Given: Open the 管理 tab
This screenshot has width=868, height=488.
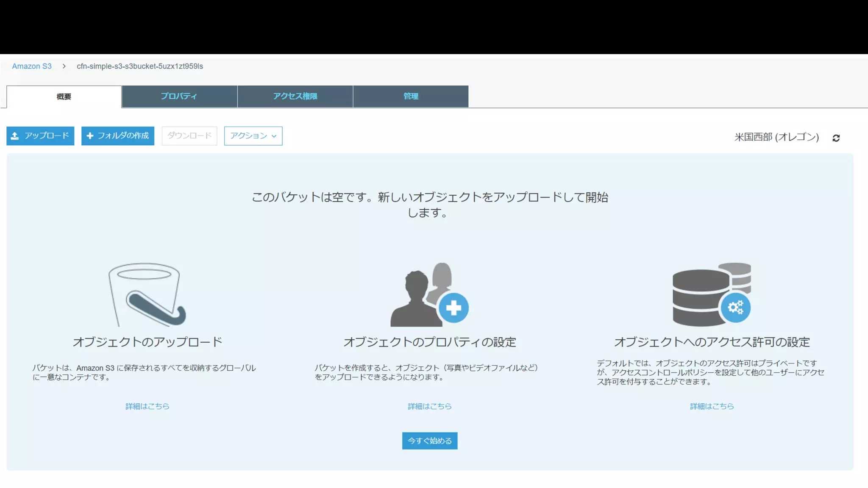Looking at the screenshot, I should (x=410, y=97).
